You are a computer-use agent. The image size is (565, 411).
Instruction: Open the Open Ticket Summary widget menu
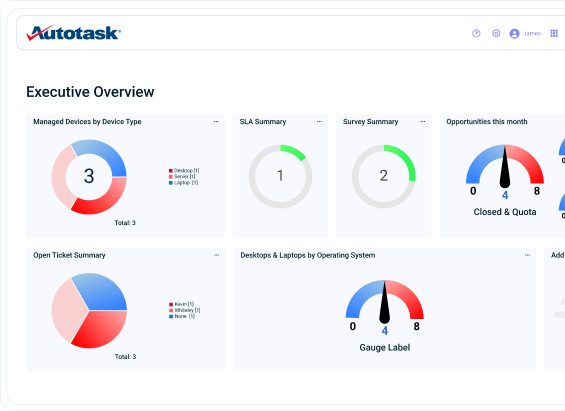(217, 255)
